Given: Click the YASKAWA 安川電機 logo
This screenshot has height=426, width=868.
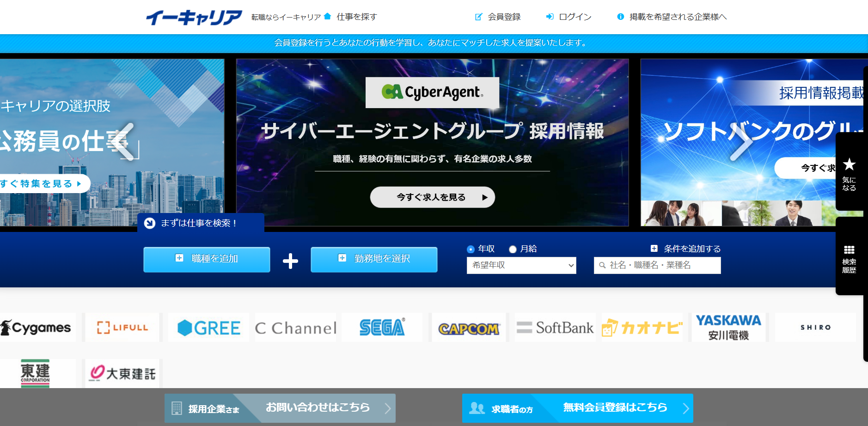Looking at the screenshot, I should 728,327.
